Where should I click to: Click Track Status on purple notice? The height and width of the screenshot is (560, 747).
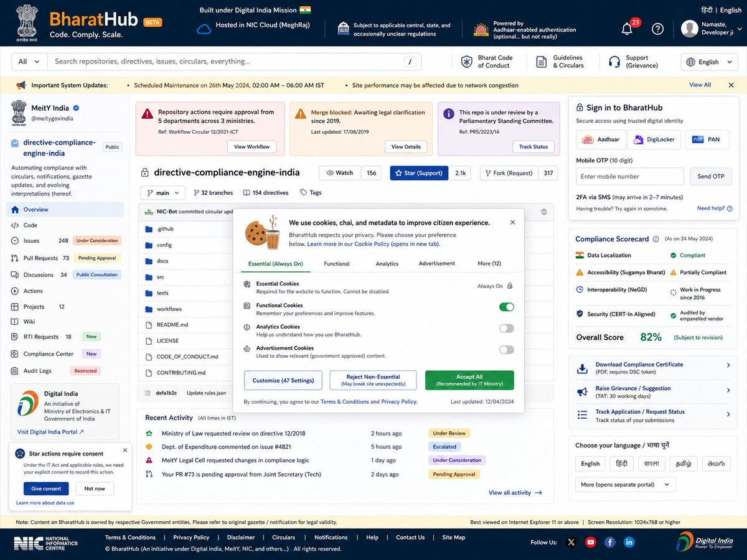533,147
